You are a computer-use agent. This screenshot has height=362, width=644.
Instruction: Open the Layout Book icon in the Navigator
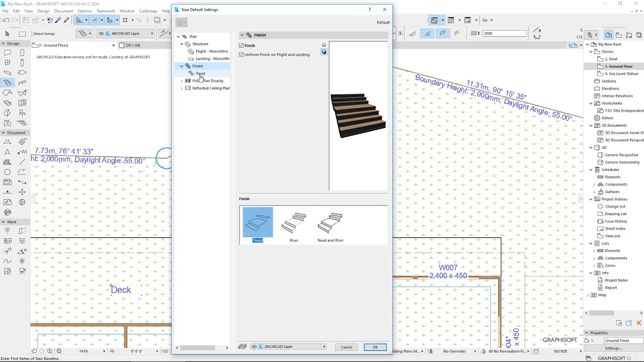tap(628, 35)
